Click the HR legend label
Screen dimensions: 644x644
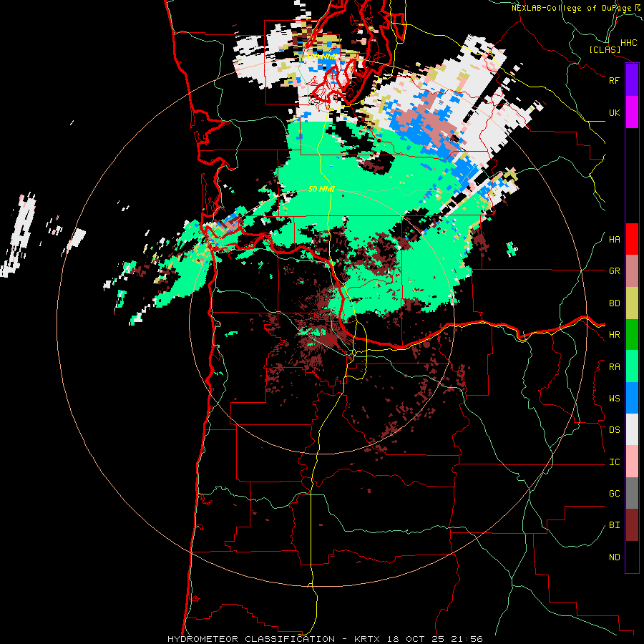click(x=614, y=335)
